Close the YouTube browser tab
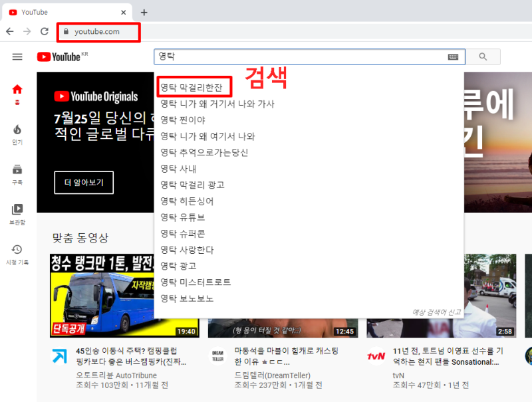Viewport: 532px width, 402px height. [x=124, y=13]
